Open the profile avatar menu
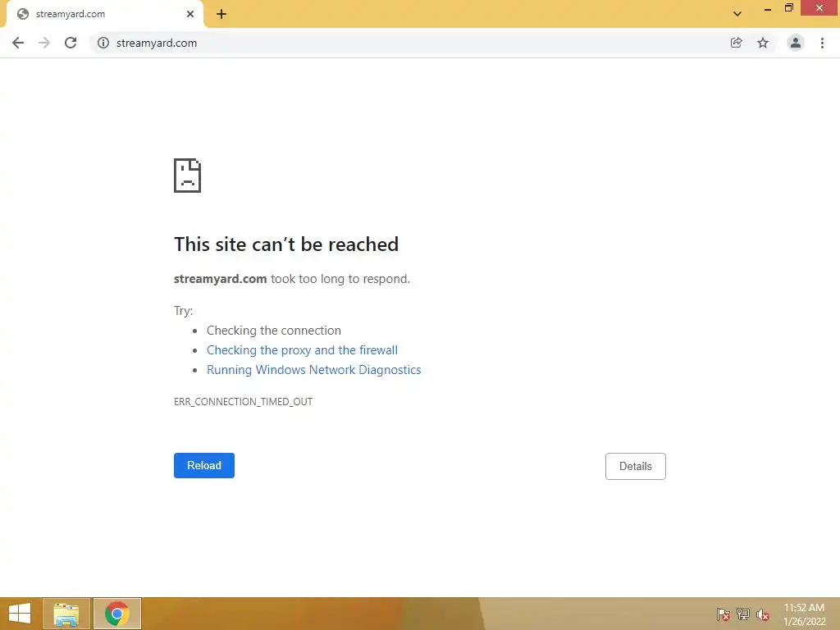 pyautogui.click(x=796, y=43)
